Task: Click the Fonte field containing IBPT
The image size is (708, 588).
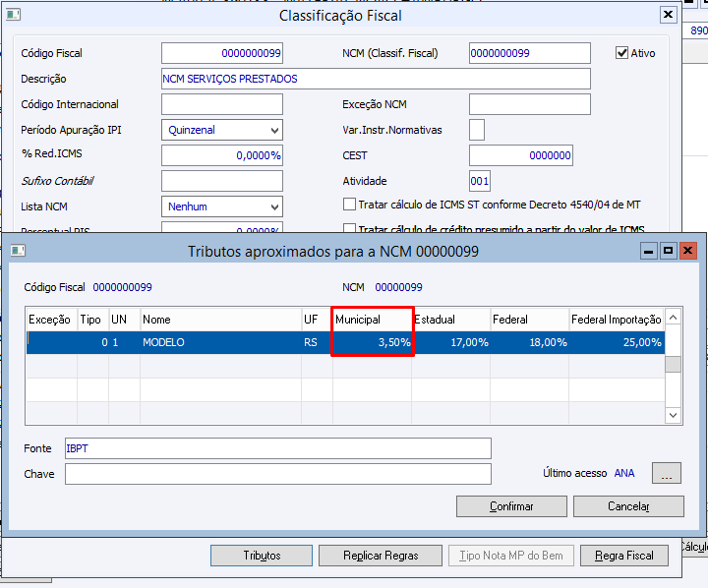Action: [278, 448]
